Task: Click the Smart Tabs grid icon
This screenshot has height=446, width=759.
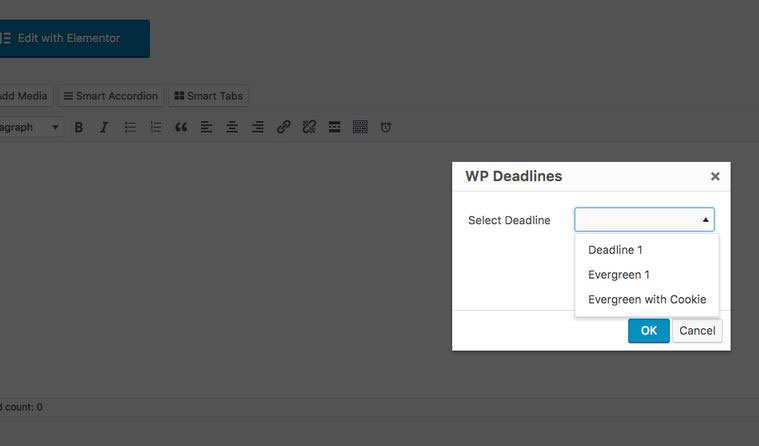Action: tap(179, 96)
